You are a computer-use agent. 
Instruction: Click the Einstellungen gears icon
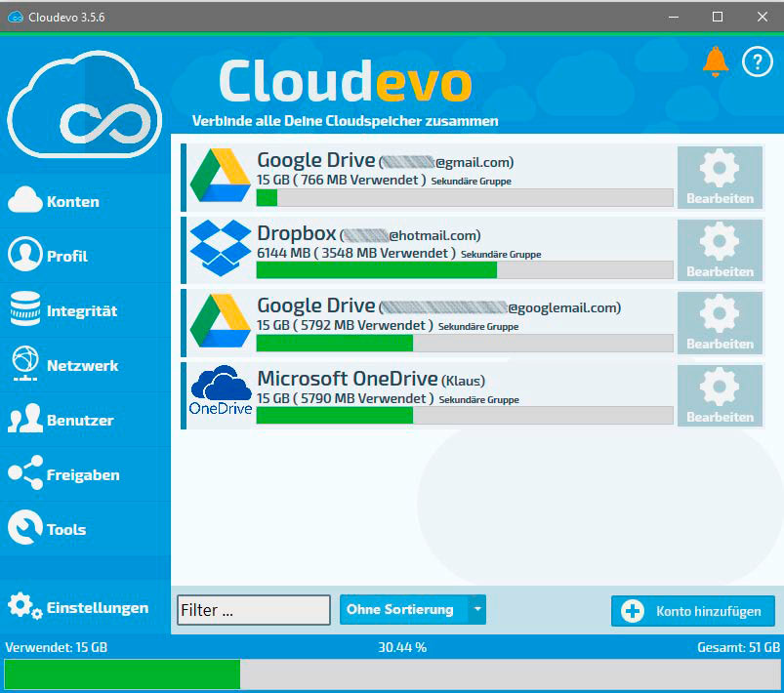click(25, 606)
